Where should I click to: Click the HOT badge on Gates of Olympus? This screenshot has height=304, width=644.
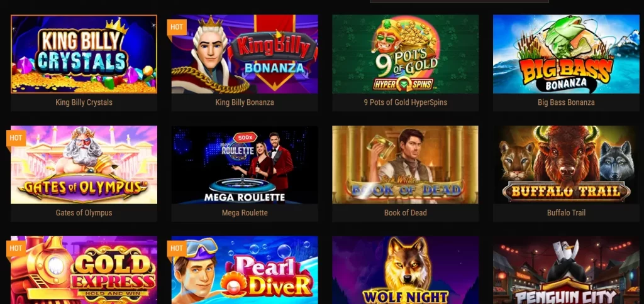click(x=16, y=138)
